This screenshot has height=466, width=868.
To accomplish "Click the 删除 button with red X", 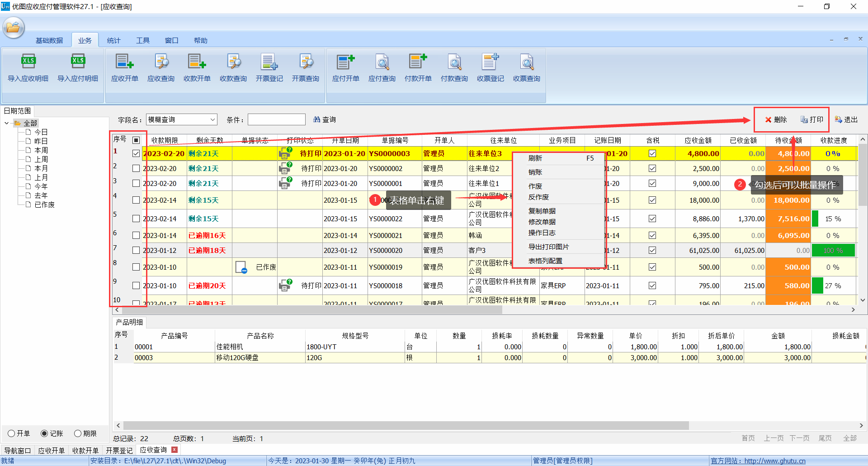I will coord(776,119).
